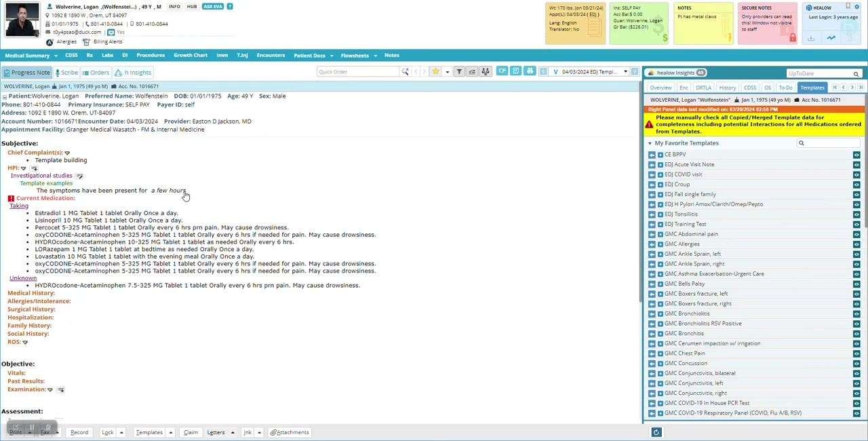This screenshot has height=441, width=868.
Task: Click left-arrow icon for GMC Allergies template
Action: [x=652, y=244]
